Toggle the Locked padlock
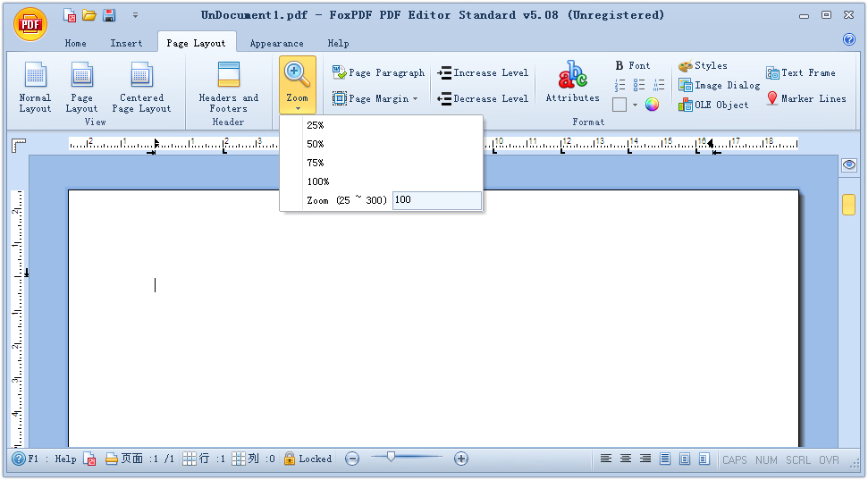Viewport: 868px width, 480px height. (x=289, y=459)
